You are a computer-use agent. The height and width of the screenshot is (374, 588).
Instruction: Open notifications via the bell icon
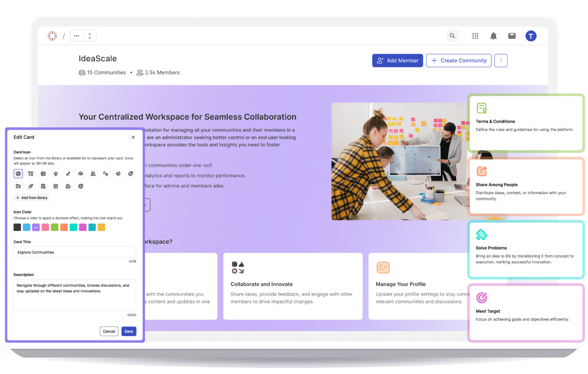pyautogui.click(x=493, y=36)
